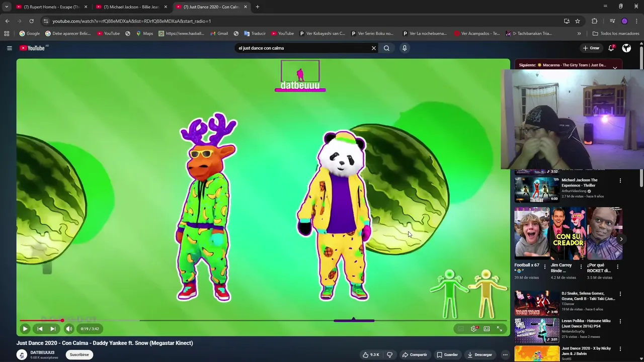Open Traducir bookmark
Image resolution: width=644 pixels, height=362 pixels.
pyautogui.click(x=255, y=34)
